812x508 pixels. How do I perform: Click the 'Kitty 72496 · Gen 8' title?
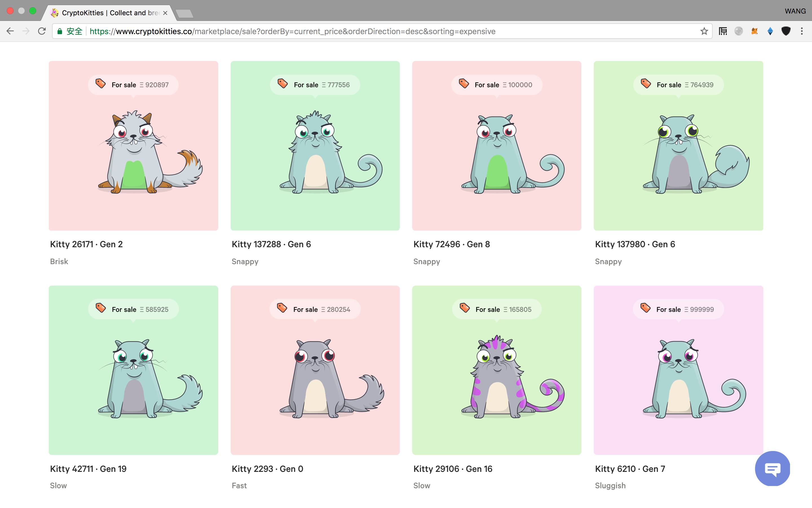click(452, 244)
